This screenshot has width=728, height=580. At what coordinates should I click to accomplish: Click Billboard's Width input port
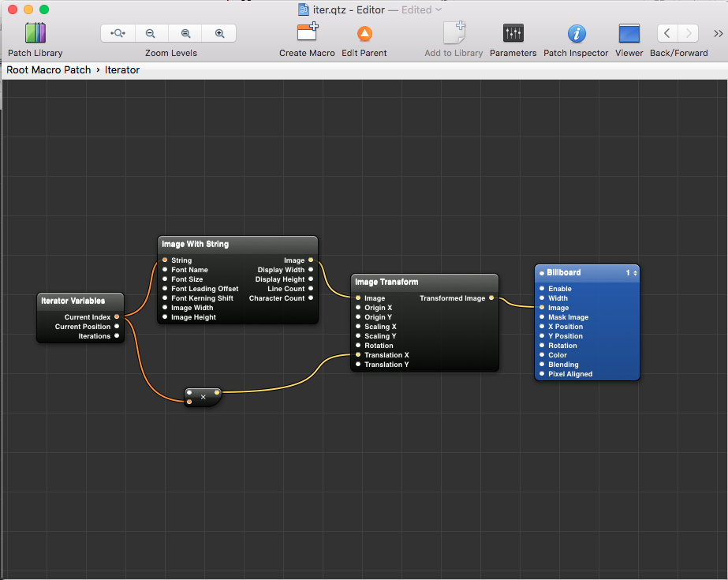pyautogui.click(x=542, y=297)
